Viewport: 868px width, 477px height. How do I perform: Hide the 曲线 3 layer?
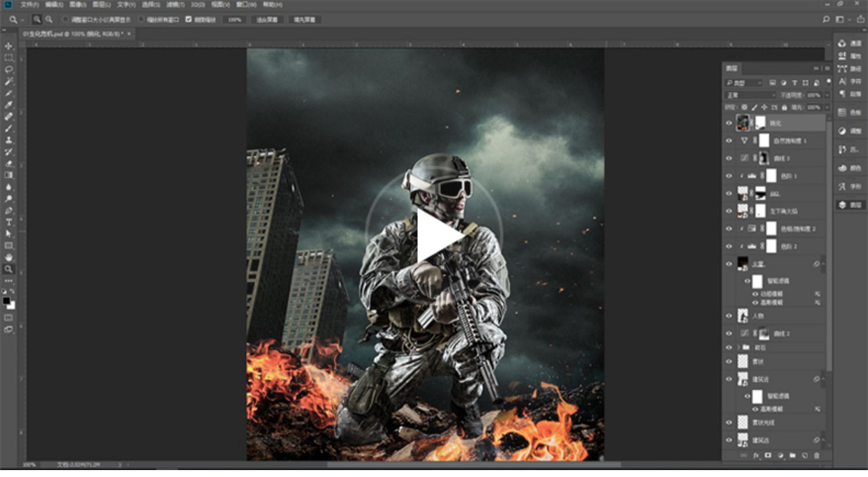point(729,158)
